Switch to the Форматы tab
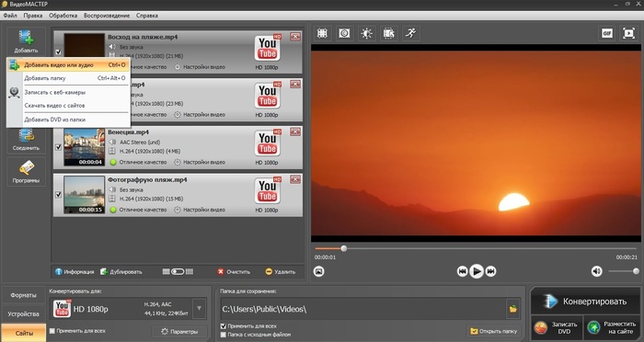The image size is (644, 342). point(23,295)
